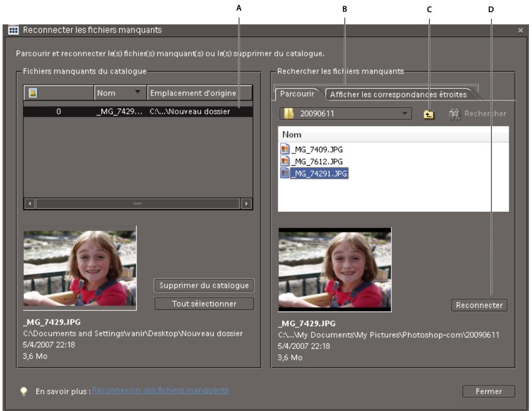Click the C:\...\Nouveau dossier cell
This screenshot has height=411, width=532.
pos(190,111)
